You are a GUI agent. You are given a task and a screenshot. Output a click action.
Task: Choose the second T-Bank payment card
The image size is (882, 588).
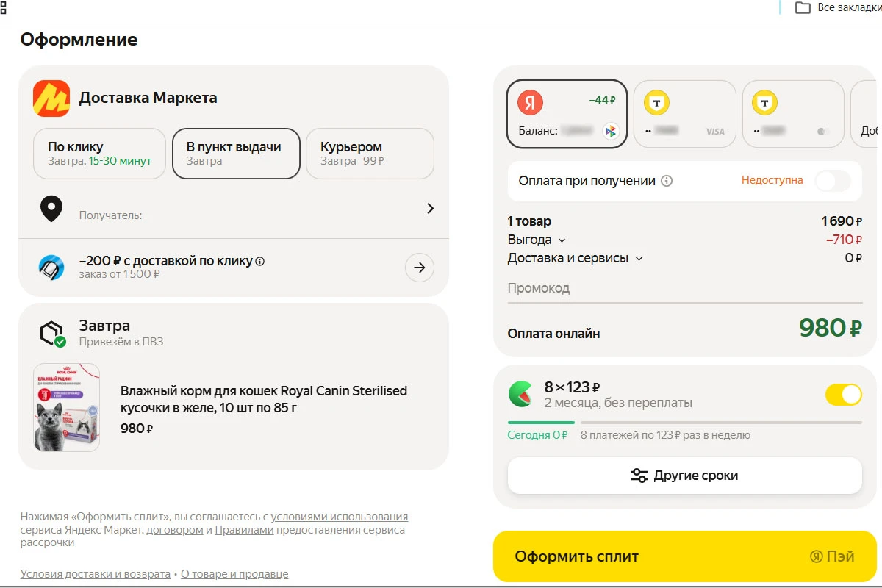pyautogui.click(x=793, y=114)
